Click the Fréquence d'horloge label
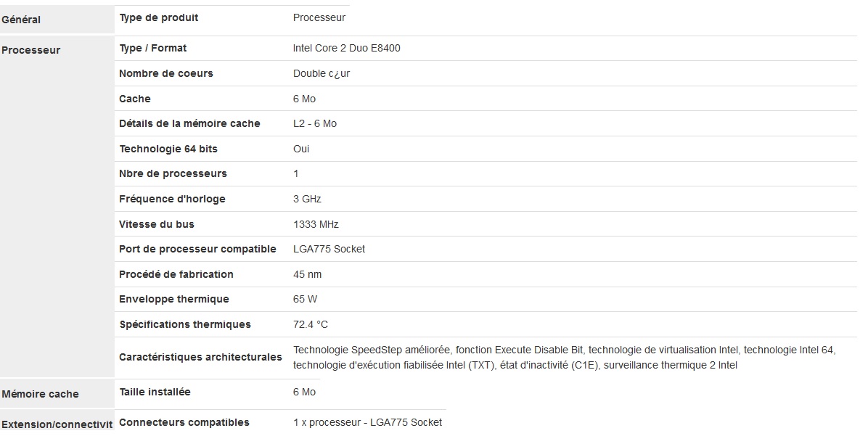Image resolution: width=868 pixels, height=444 pixels. click(172, 199)
